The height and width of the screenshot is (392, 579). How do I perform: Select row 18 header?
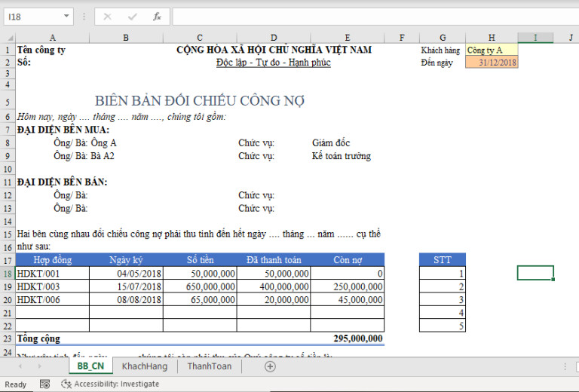(8, 274)
